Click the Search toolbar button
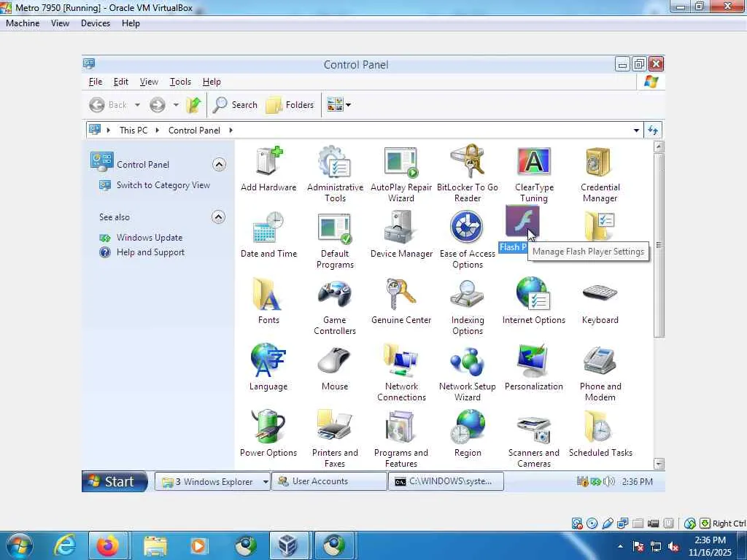Image resolution: width=747 pixels, height=560 pixels. (236, 105)
